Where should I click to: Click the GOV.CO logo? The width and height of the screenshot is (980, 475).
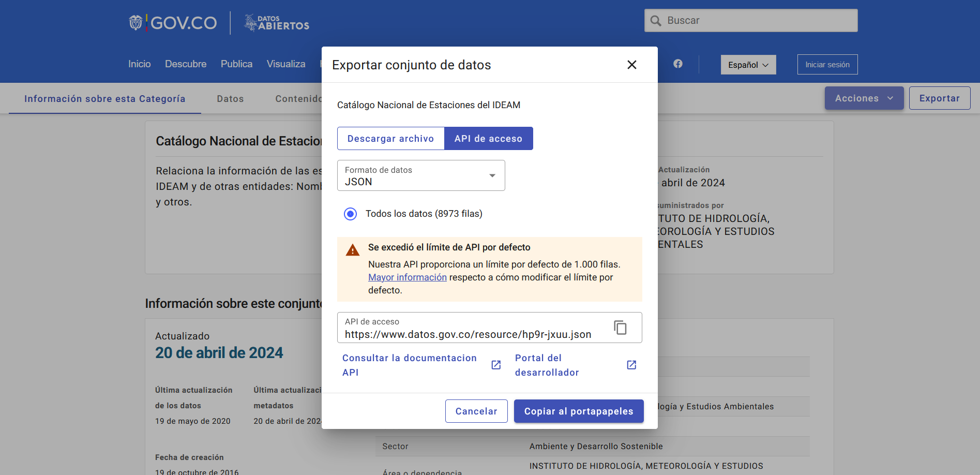click(x=173, y=23)
